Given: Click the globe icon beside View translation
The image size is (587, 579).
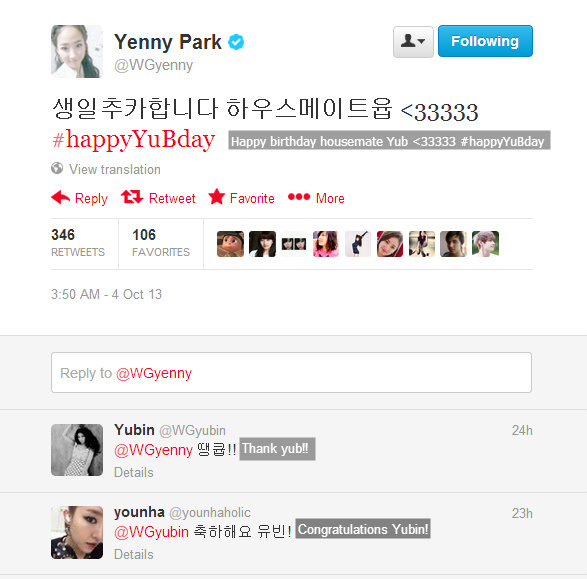Looking at the screenshot, I should point(57,168).
